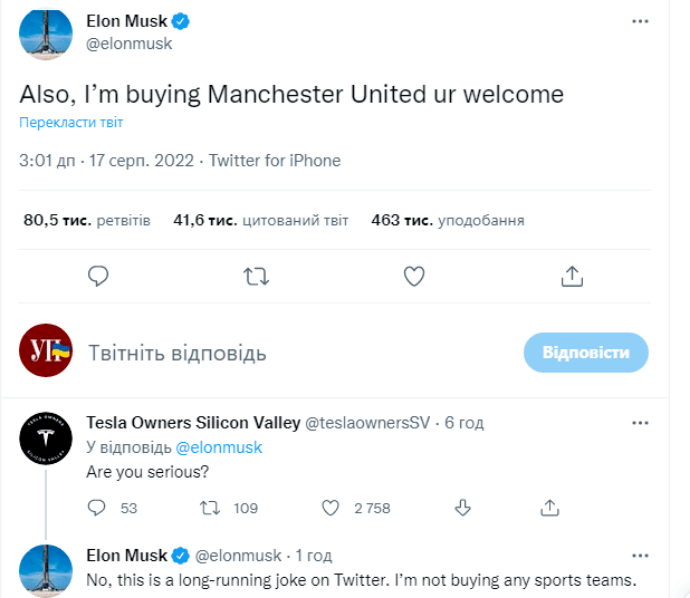Image resolution: width=690 pixels, height=598 pixels.
Task: Open Elon Musk's profile avatar at top
Action: point(45,34)
